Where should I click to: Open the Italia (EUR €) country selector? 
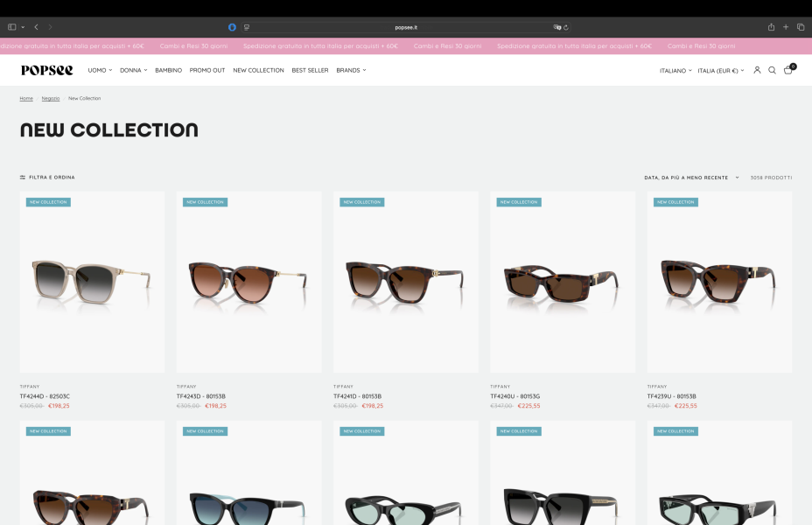720,70
